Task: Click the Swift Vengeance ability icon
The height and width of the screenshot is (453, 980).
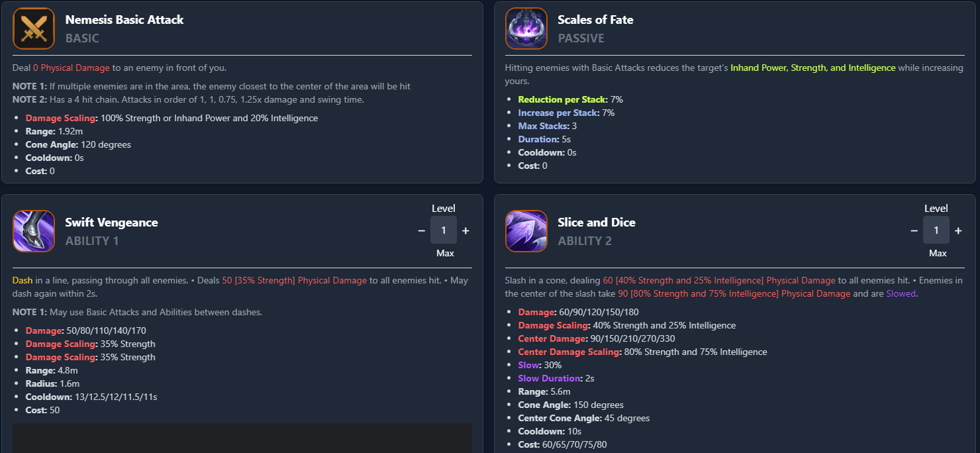Action: [x=34, y=231]
